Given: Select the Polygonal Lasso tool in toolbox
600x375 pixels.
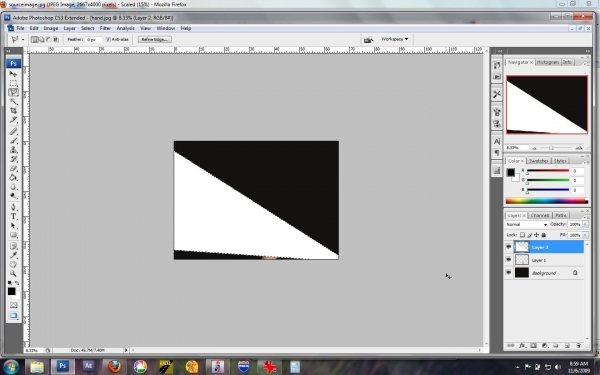Looking at the screenshot, I should (x=13, y=92).
